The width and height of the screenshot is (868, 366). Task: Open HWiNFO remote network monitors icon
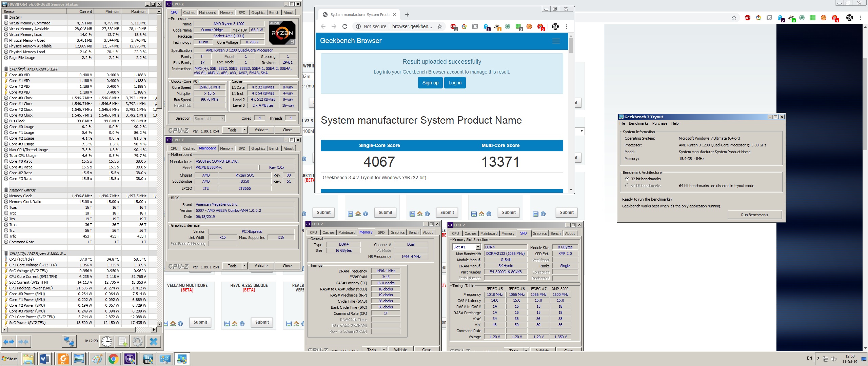[69, 341]
